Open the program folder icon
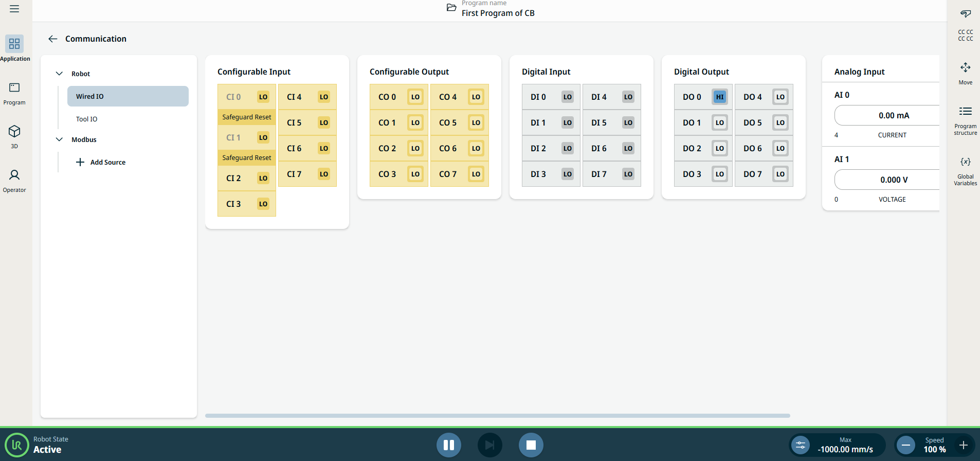 (451, 8)
